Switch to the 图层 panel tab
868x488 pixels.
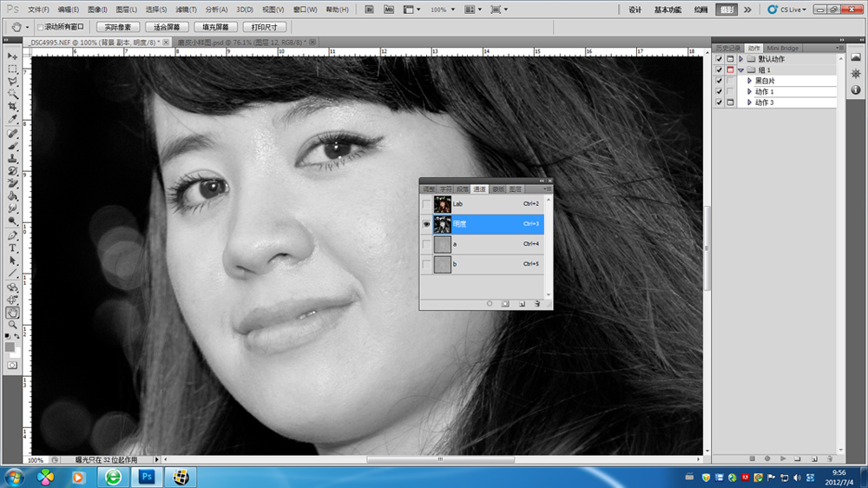516,188
